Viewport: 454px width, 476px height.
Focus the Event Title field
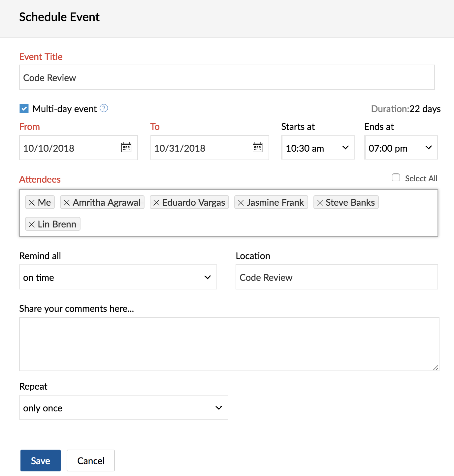pos(227,77)
